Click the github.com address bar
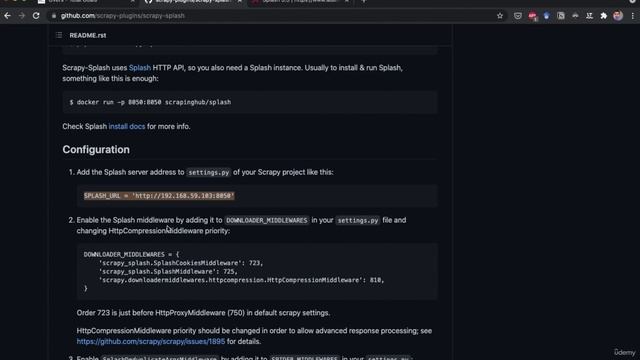 pos(273,16)
